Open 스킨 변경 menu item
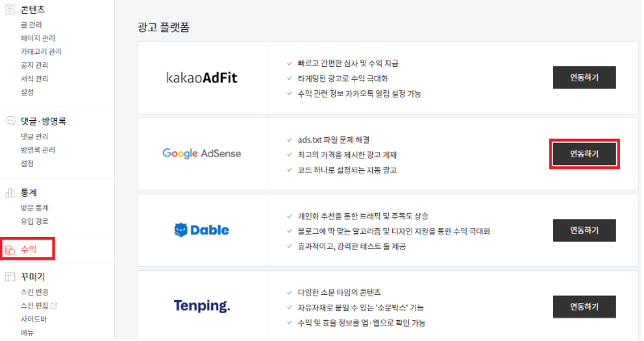The image size is (644, 341). coord(35,293)
